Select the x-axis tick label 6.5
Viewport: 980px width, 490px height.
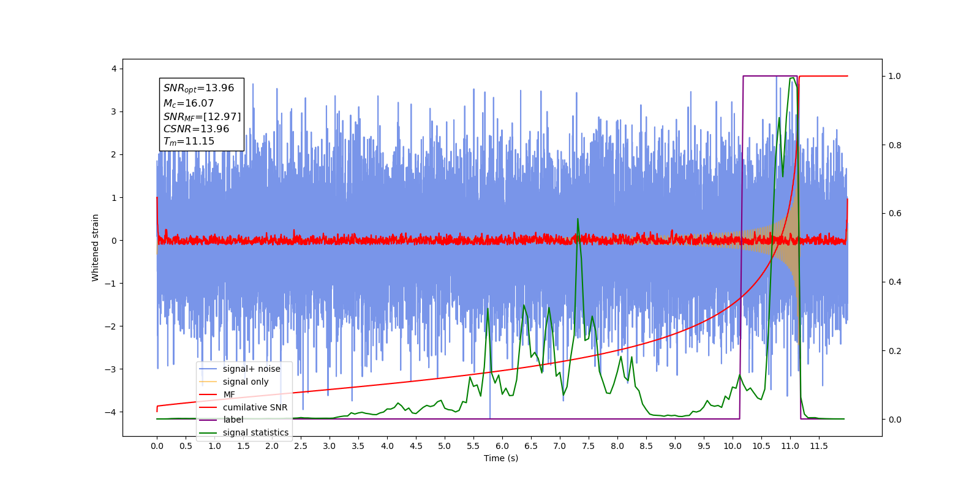tap(531, 446)
